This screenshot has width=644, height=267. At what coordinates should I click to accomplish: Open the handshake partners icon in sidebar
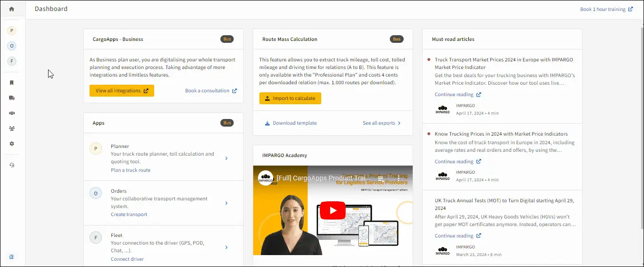click(x=12, y=113)
